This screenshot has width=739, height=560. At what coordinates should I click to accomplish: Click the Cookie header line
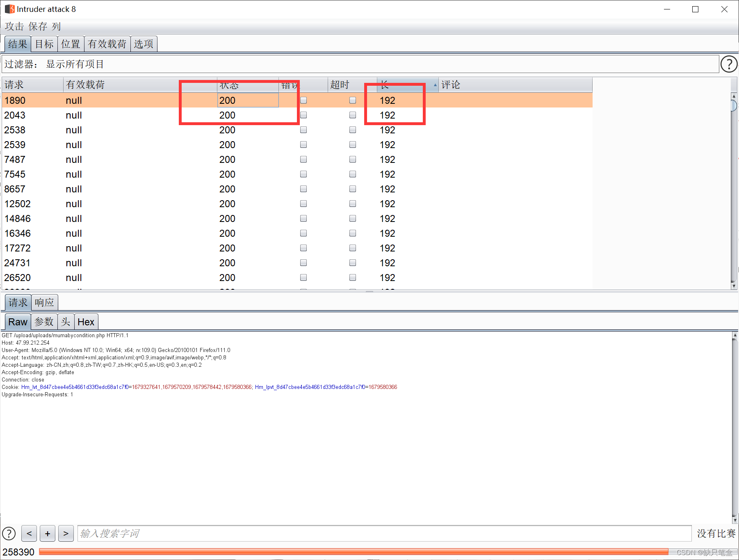pyautogui.click(x=199, y=387)
